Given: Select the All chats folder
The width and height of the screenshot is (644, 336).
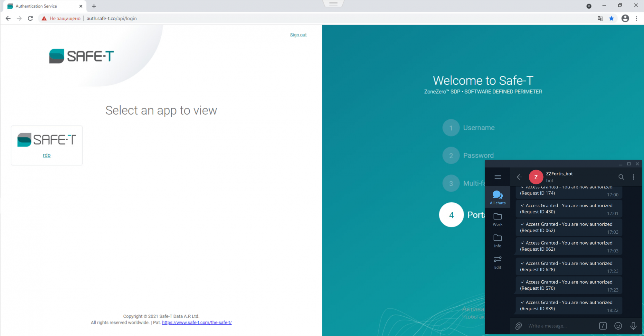Looking at the screenshot, I should point(497,197).
